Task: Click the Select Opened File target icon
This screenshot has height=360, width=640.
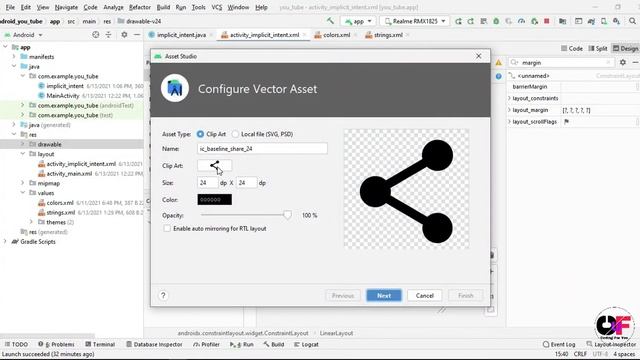Action: (x=96, y=35)
